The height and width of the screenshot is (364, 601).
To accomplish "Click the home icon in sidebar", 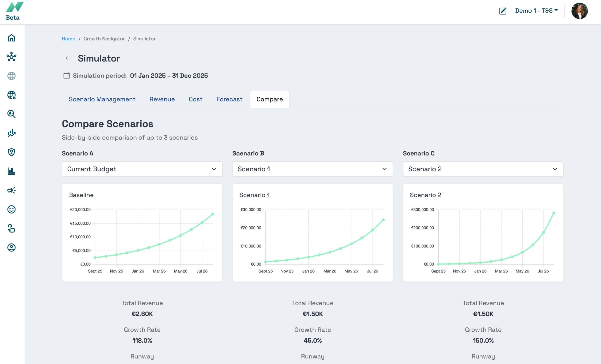I will point(12,38).
